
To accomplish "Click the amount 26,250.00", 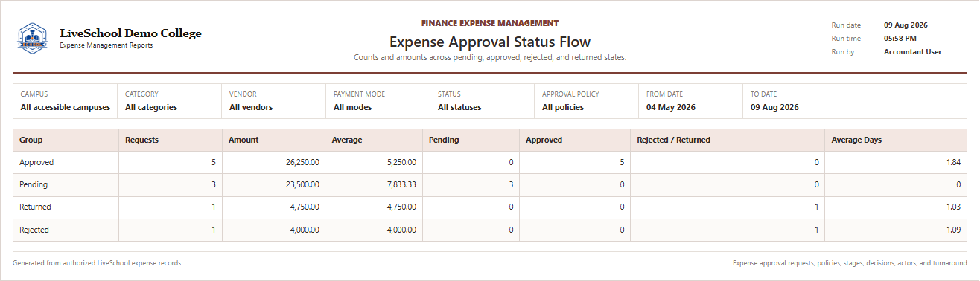I will 302,162.
